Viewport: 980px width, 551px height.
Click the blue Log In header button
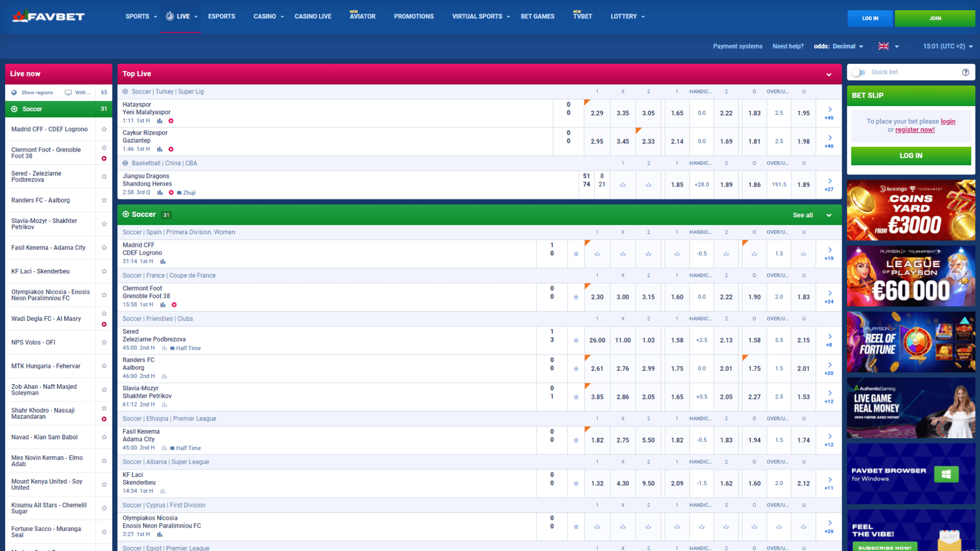pyautogui.click(x=870, y=18)
